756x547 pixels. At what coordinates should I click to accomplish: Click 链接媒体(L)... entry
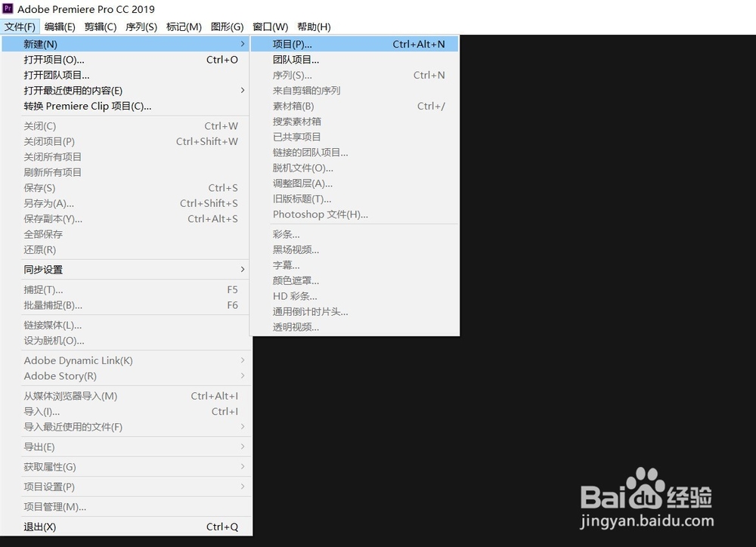pos(125,326)
